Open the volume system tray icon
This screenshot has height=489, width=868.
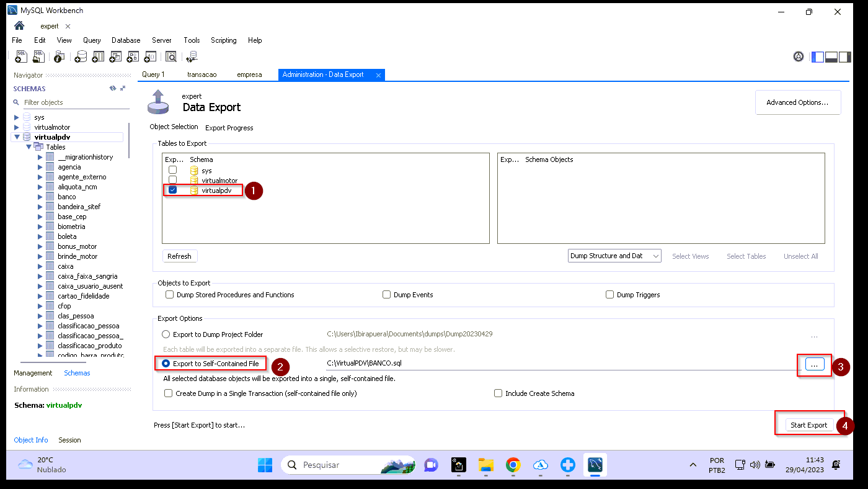pos(755,464)
